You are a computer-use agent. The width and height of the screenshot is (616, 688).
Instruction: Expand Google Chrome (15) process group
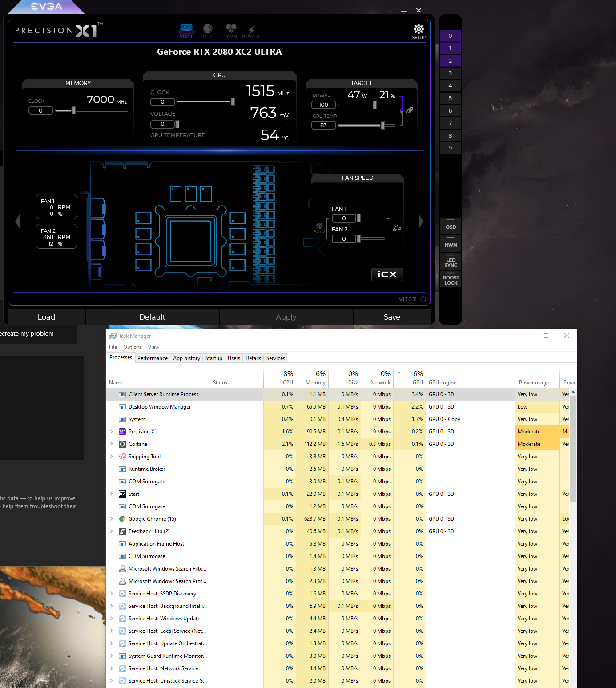click(x=111, y=519)
